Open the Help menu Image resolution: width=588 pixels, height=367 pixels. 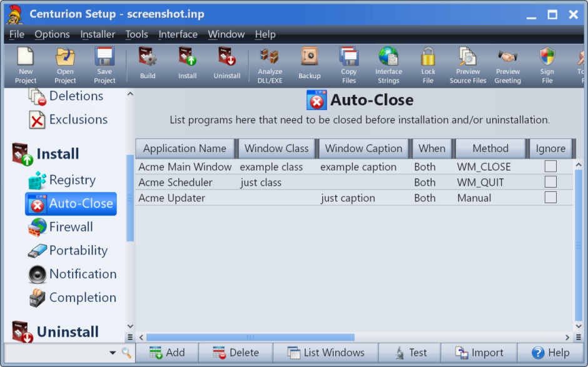pos(265,34)
